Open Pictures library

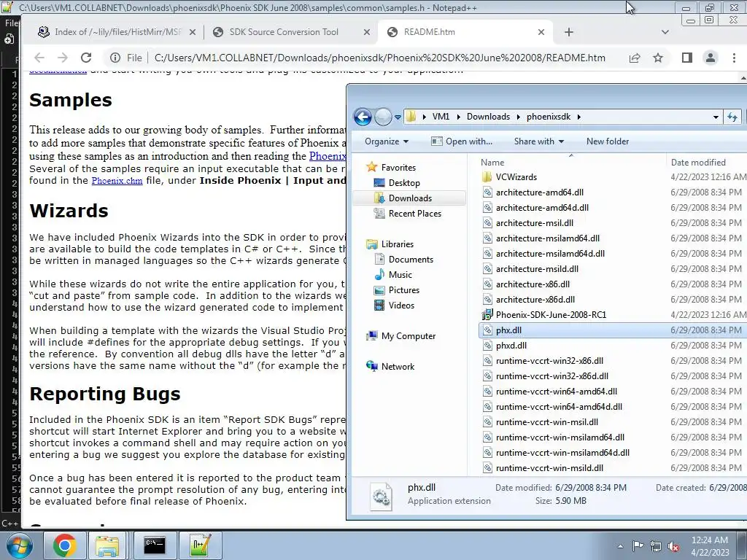403,290
